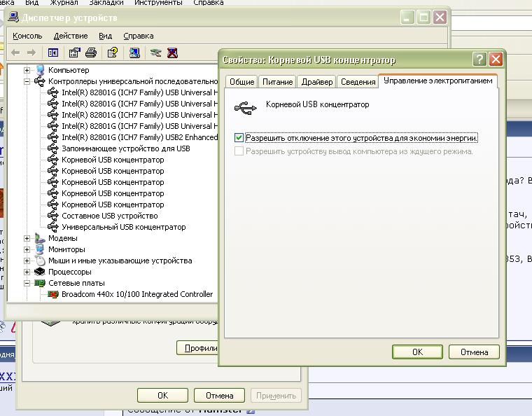Click the help question mark in the properties title bar
532x416 pixels.
[x=479, y=60]
